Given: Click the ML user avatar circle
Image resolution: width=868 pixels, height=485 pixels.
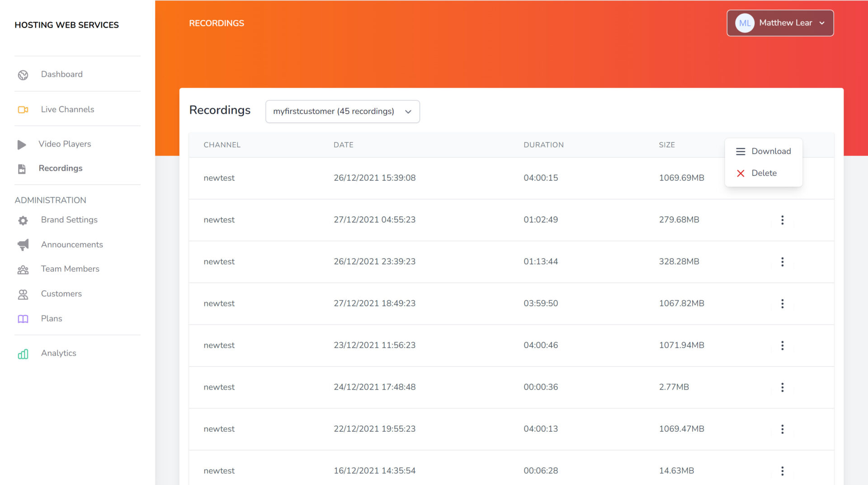Looking at the screenshot, I should [745, 23].
